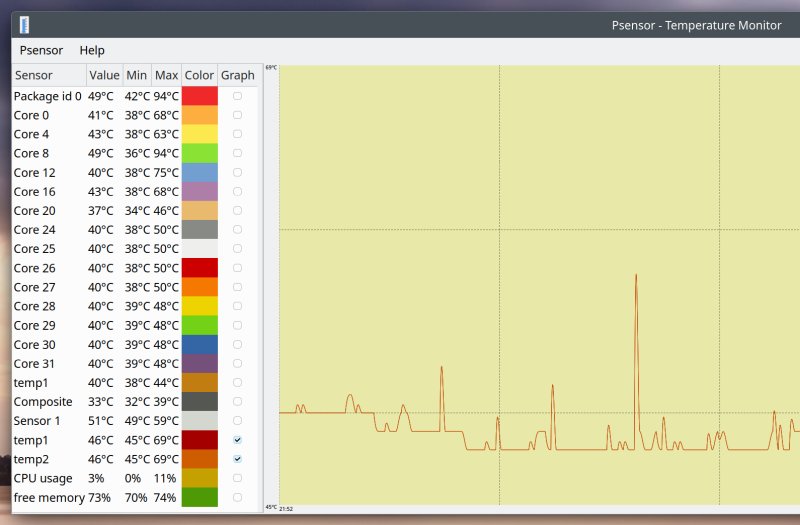Click Sensor 1 current value 51°C
This screenshot has height=525, width=800.
coord(101,420)
